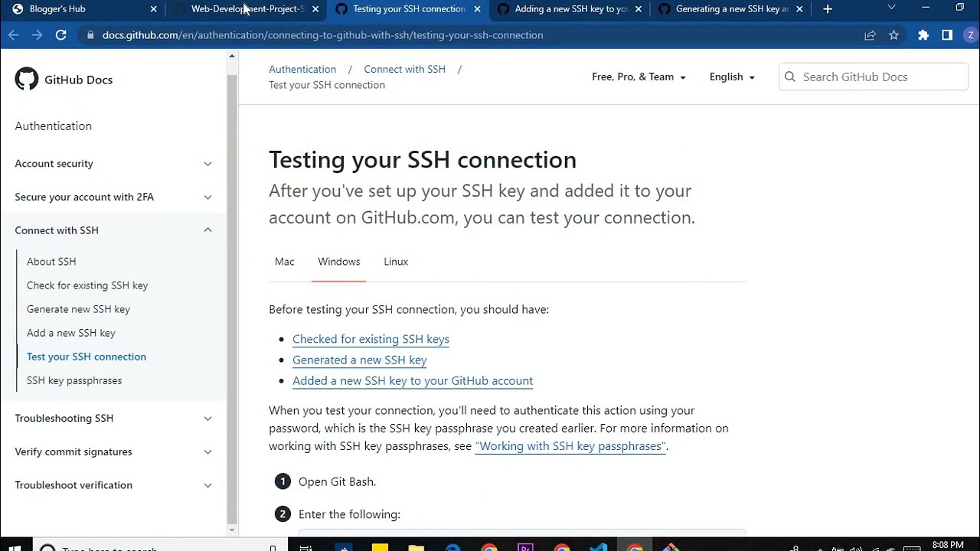Click the Search GitHub Docs field
Screen dimensions: 980x551
[x=874, y=77]
